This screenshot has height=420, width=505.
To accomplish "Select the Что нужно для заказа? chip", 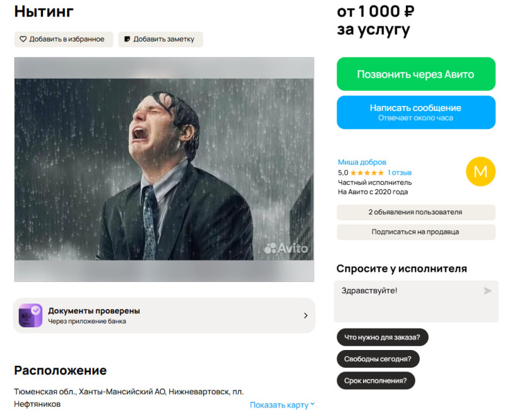I will point(383,337).
